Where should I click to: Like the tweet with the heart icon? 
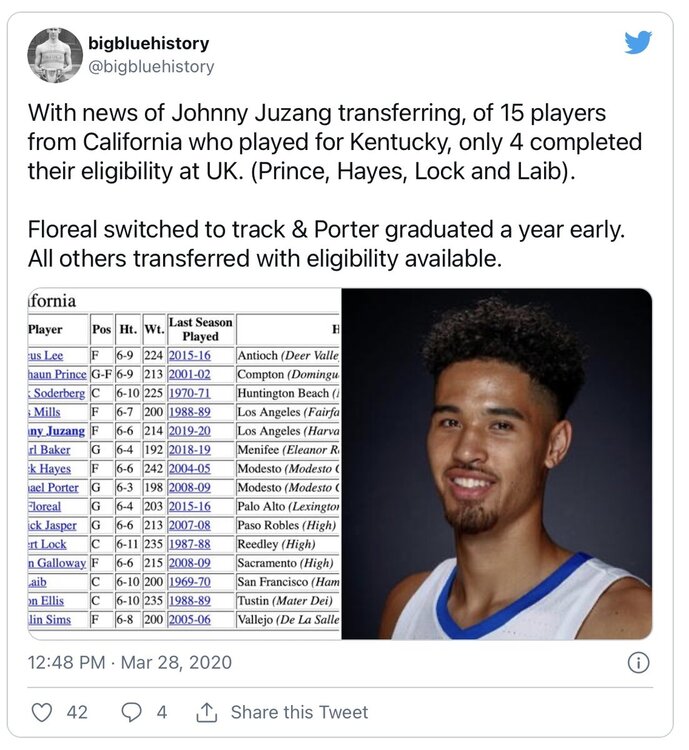(42, 712)
